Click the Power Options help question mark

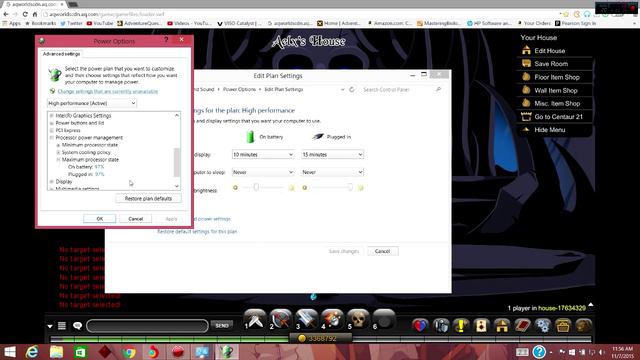click(x=166, y=40)
